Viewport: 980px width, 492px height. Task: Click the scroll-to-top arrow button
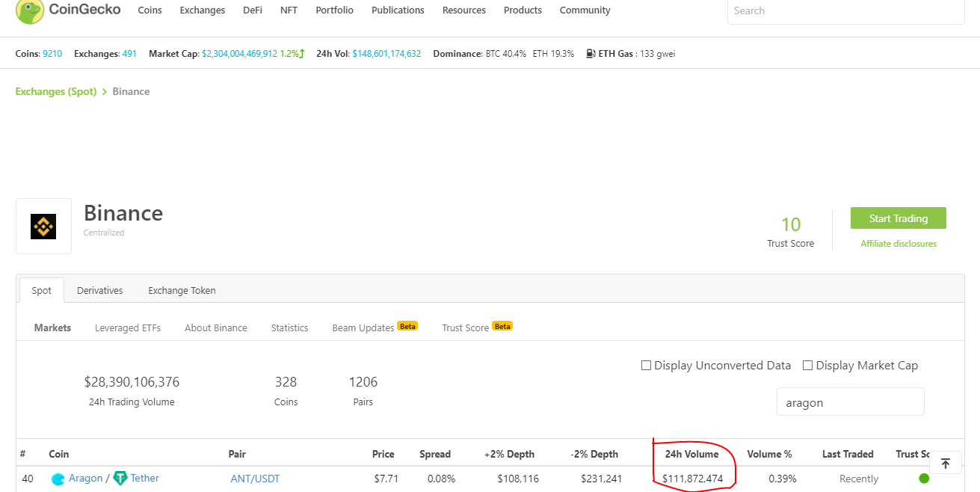[x=945, y=464]
